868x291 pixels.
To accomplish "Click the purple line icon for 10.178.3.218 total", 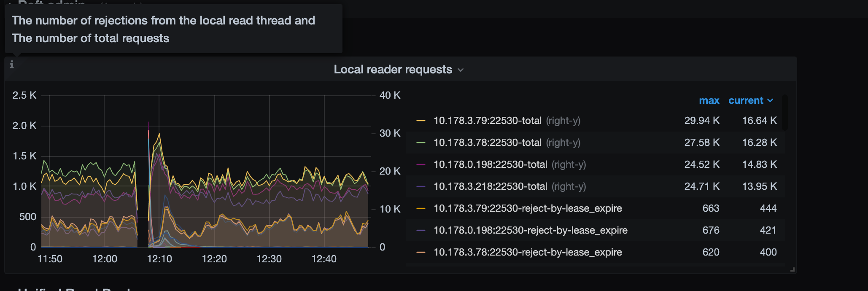I will (421, 186).
